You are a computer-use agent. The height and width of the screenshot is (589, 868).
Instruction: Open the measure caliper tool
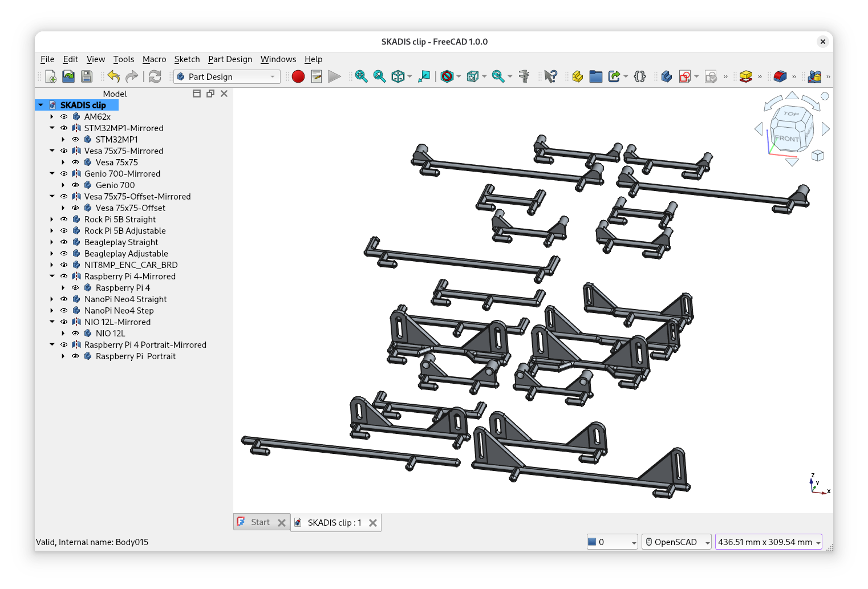point(524,76)
